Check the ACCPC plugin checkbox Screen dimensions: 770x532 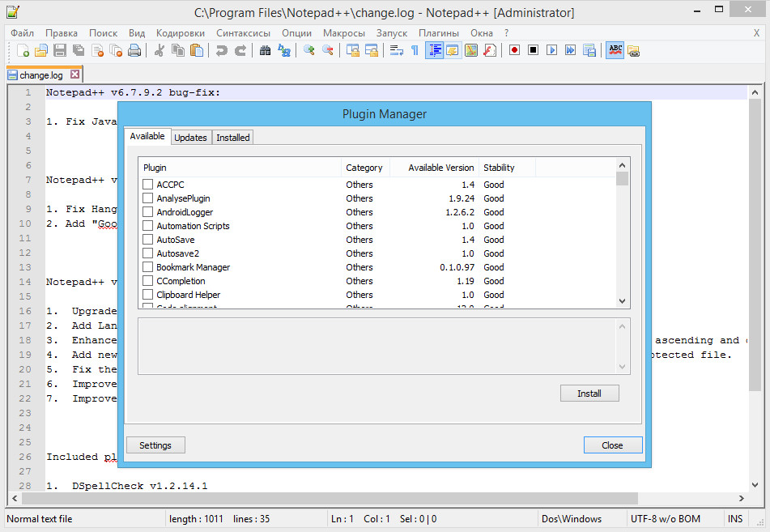(x=147, y=184)
